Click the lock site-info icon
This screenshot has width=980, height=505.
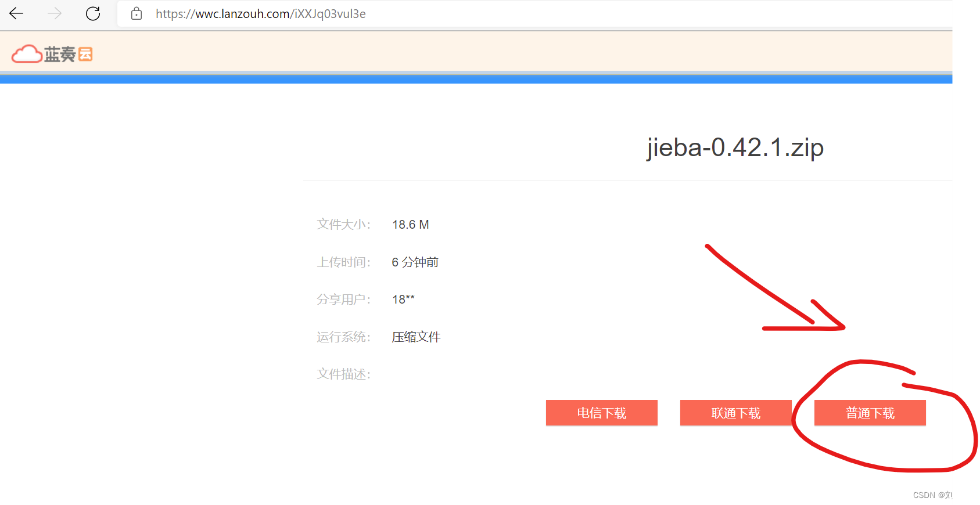point(137,13)
